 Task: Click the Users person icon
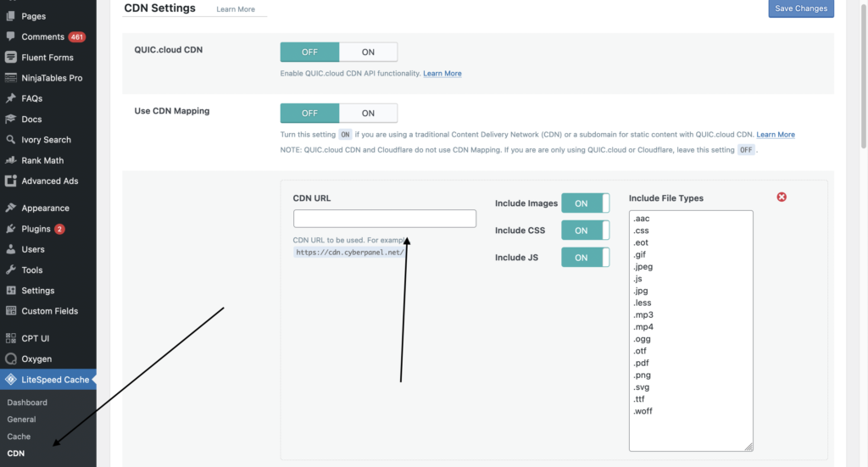(10, 249)
